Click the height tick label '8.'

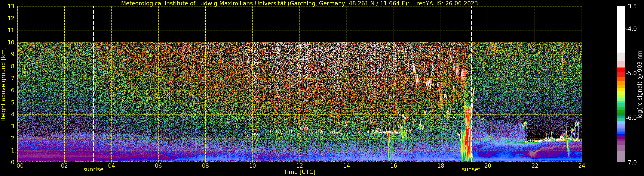pyautogui.click(x=13, y=66)
